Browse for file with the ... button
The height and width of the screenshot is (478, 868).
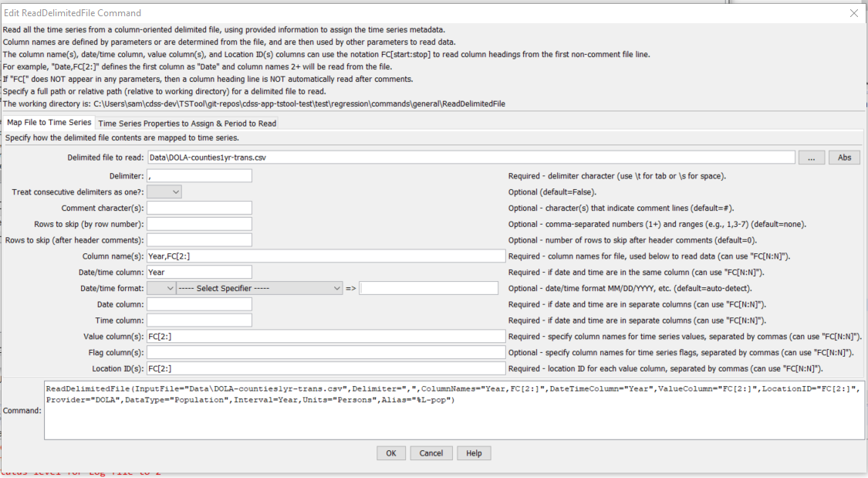811,158
